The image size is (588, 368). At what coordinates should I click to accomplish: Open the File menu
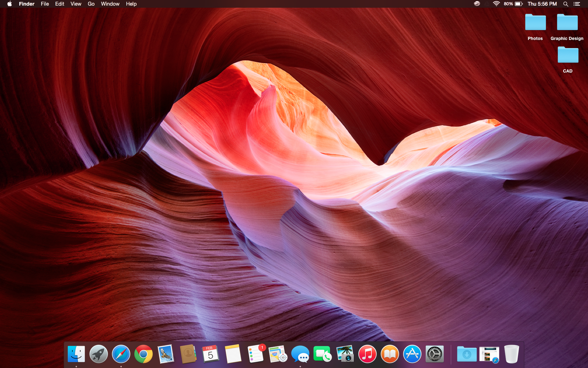coord(45,4)
